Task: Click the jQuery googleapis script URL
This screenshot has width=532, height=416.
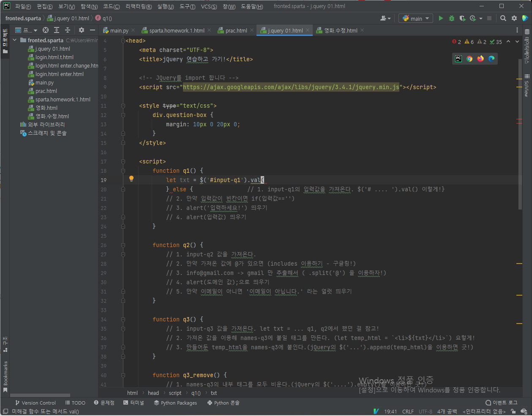Action: (291, 87)
